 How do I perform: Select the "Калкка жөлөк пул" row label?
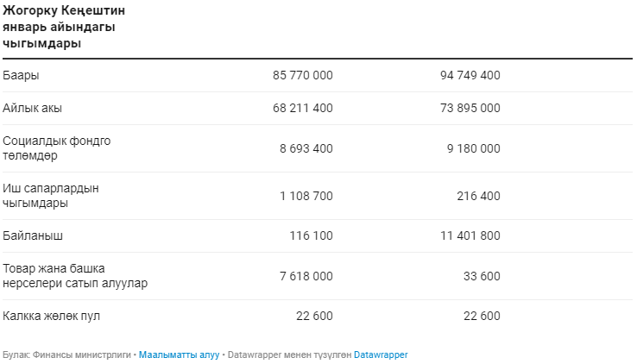[52, 316]
